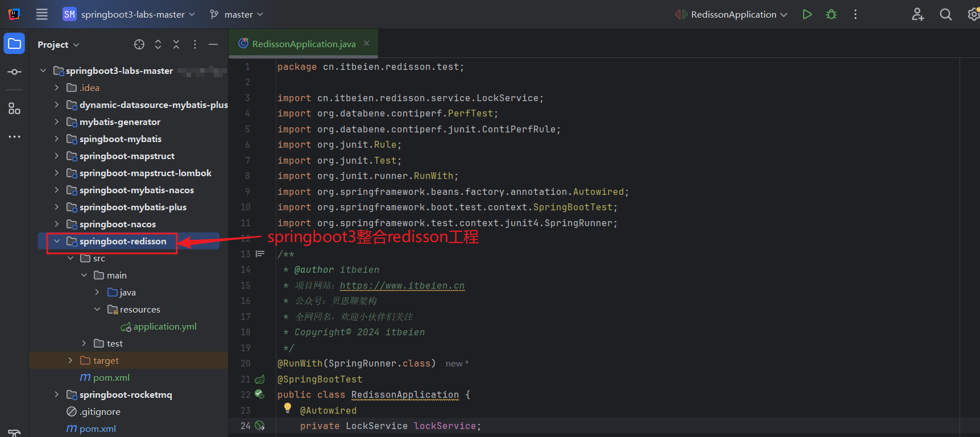Image resolution: width=980 pixels, height=437 pixels.
Task: Collapse the src folder
Action: (x=70, y=258)
